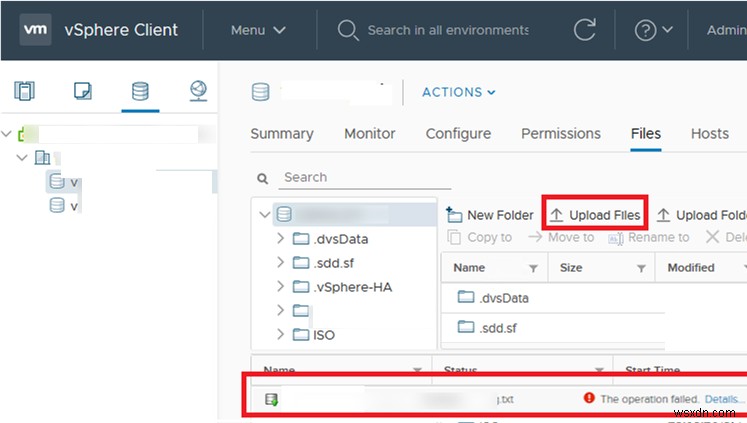This screenshot has width=747, height=423.
Task: Open the Summary tab
Action: coord(282,134)
